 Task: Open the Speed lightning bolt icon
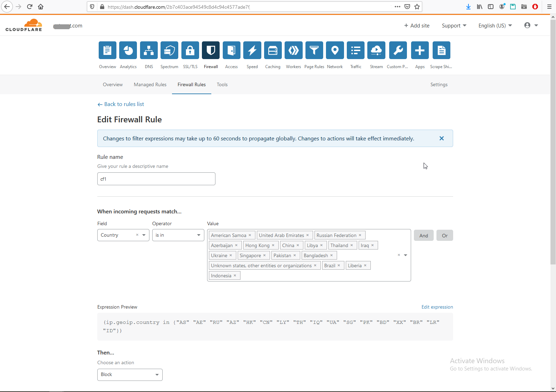pos(252,50)
